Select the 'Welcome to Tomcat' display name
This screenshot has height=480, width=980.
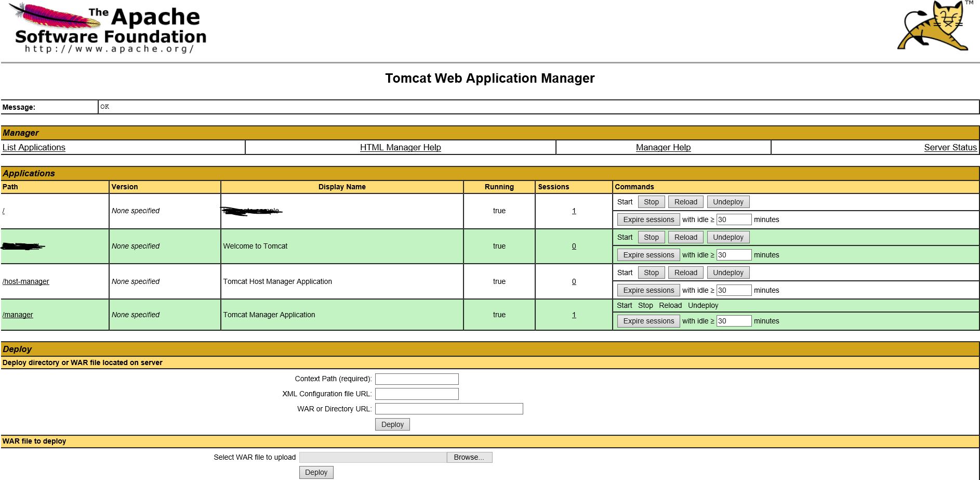click(255, 246)
